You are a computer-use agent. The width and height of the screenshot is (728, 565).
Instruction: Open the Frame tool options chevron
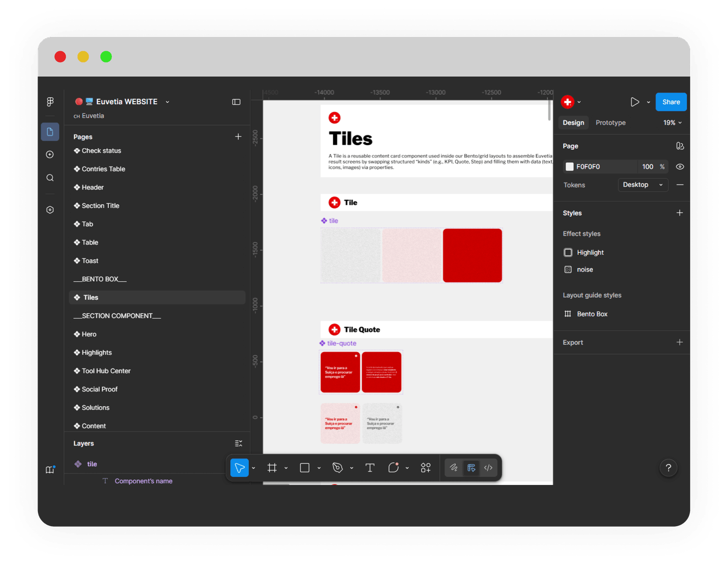click(286, 468)
